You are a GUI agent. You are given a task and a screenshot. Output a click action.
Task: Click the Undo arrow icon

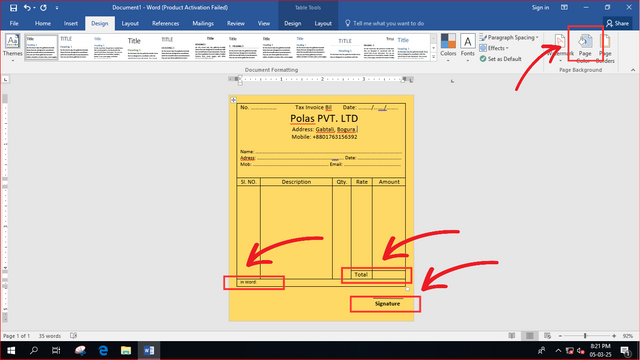point(27,7)
